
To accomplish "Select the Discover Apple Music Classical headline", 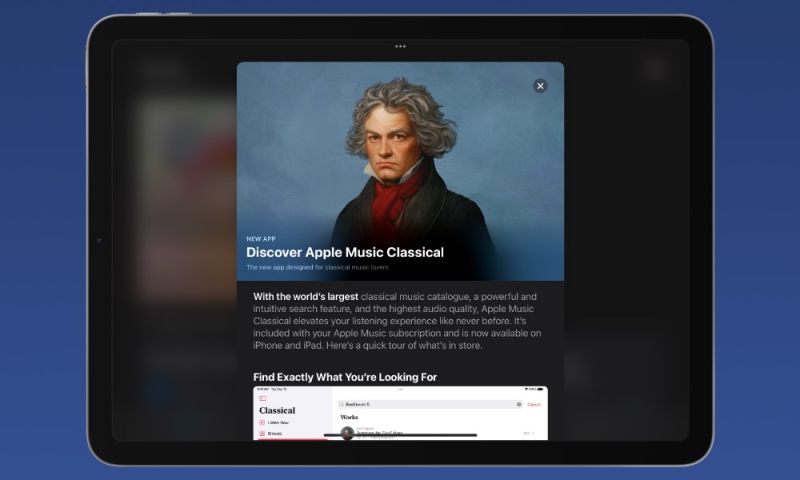I will click(345, 252).
